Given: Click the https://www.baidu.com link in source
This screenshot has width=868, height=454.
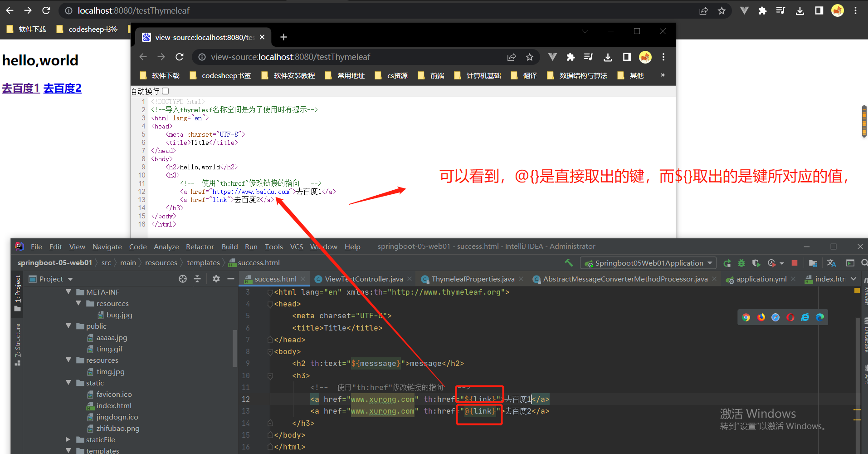Looking at the screenshot, I should click(251, 192).
